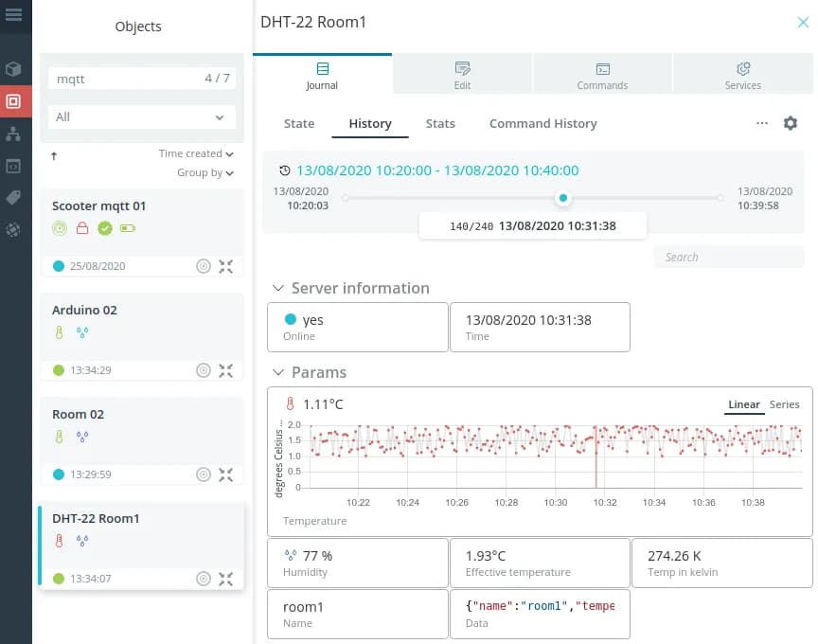The width and height of the screenshot is (818, 644).
Task: Collapse the Server information section
Action: 278,288
